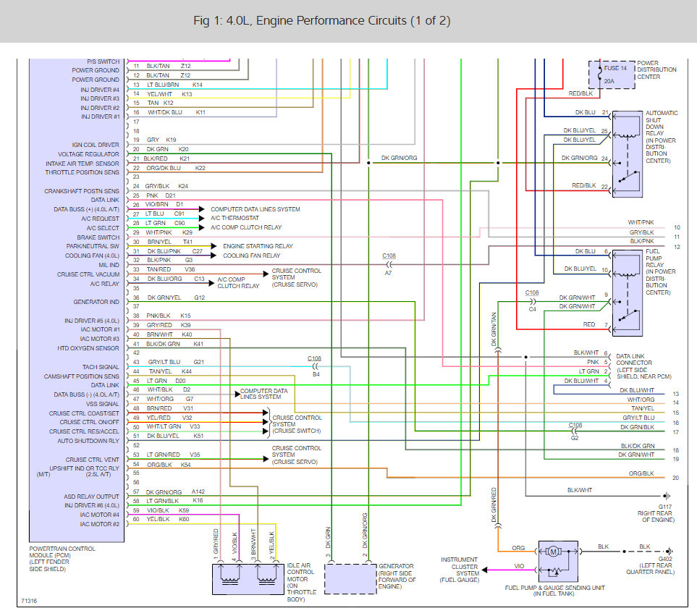Image resolution: width=697 pixels, height=616 pixels.
Task: Click the 'DK GRN/ORG A142' wire label
Action: pos(175,491)
